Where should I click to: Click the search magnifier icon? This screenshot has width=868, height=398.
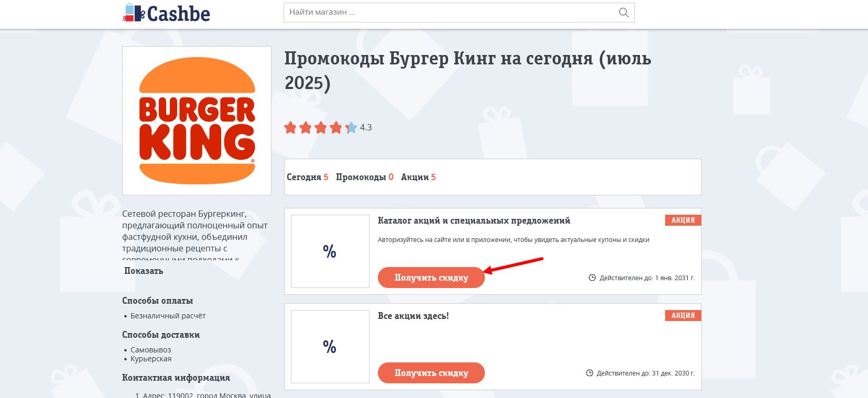click(623, 13)
